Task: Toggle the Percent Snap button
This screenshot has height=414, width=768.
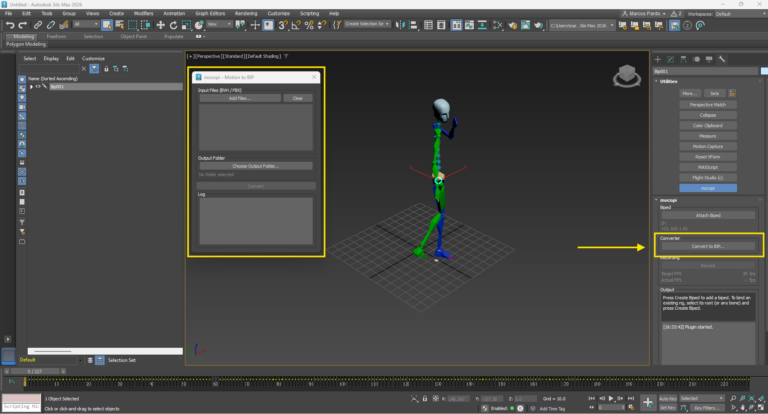Action: (x=309, y=25)
